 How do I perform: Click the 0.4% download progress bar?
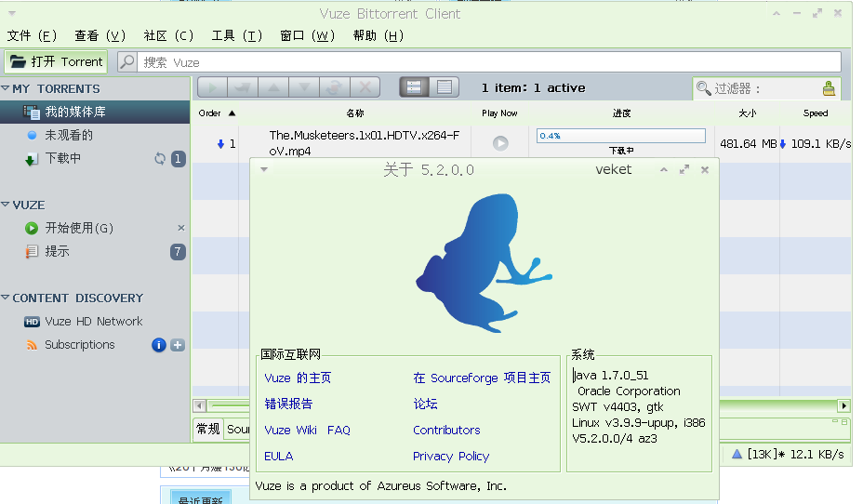coord(621,136)
